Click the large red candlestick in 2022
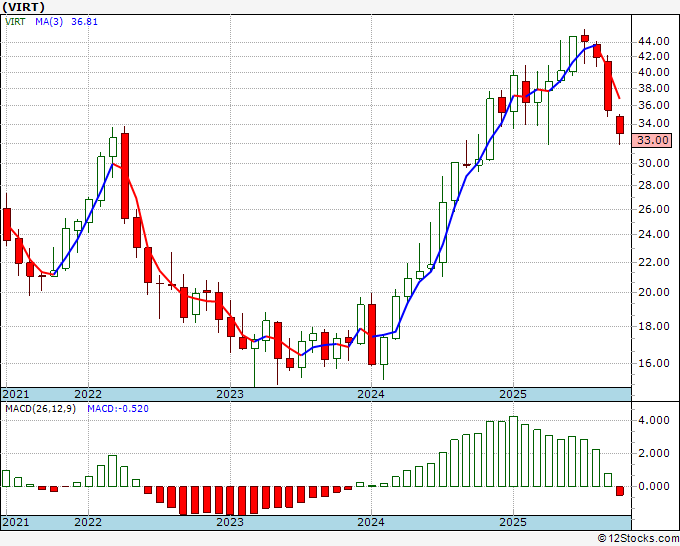 coord(125,176)
